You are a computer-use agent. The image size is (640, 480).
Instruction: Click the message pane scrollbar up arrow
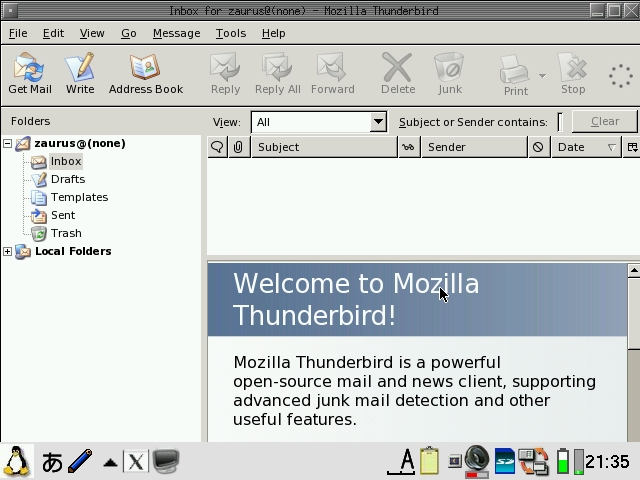pos(633,271)
